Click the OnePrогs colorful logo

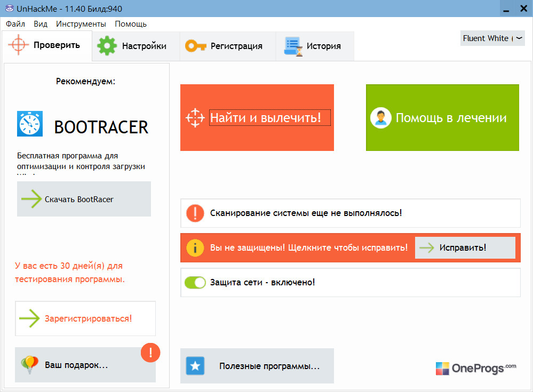[x=476, y=368]
